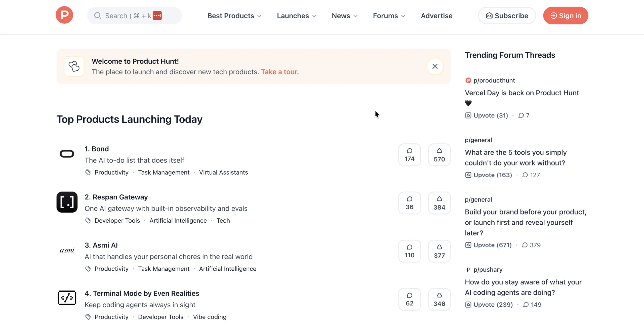Expand the Launches menu
This screenshot has height=328, width=644.
point(297,16)
